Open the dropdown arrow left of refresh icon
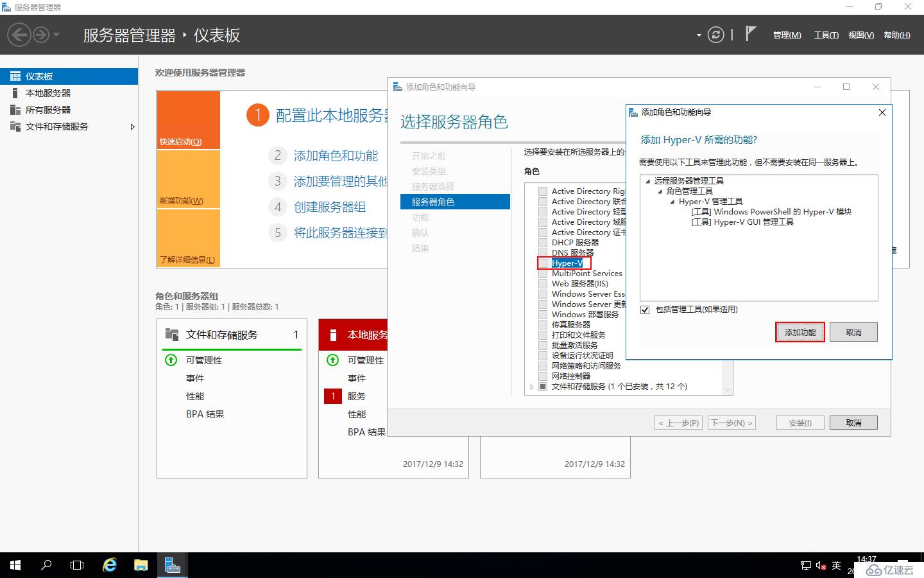 pyautogui.click(x=699, y=35)
